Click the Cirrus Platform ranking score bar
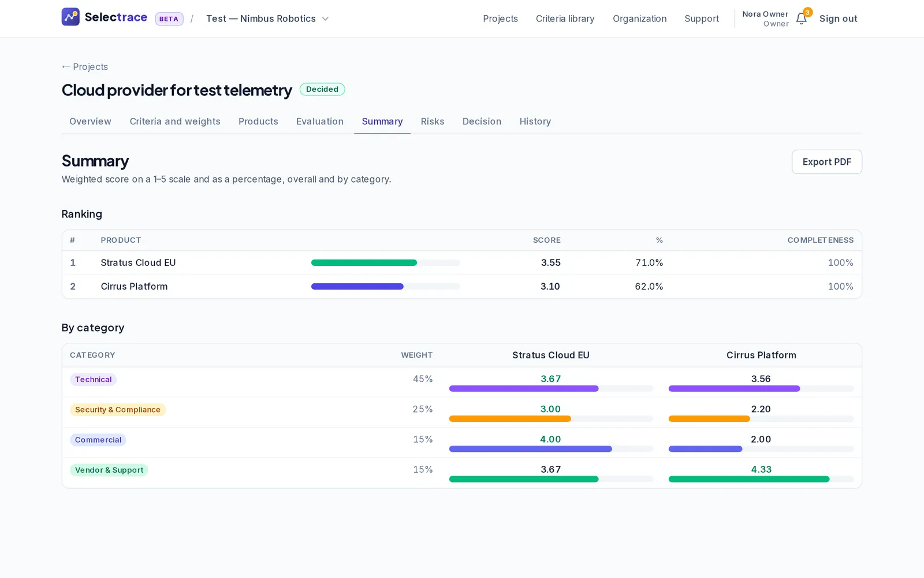 [385, 286]
